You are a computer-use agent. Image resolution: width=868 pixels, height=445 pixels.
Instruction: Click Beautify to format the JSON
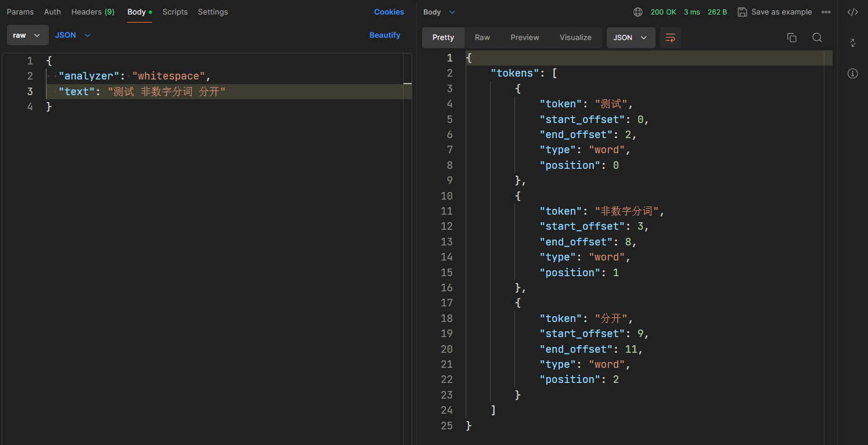[385, 35]
